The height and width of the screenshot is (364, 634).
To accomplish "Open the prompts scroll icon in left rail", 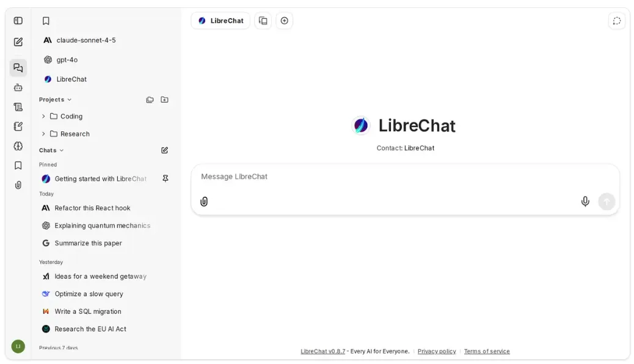I will tap(18, 107).
